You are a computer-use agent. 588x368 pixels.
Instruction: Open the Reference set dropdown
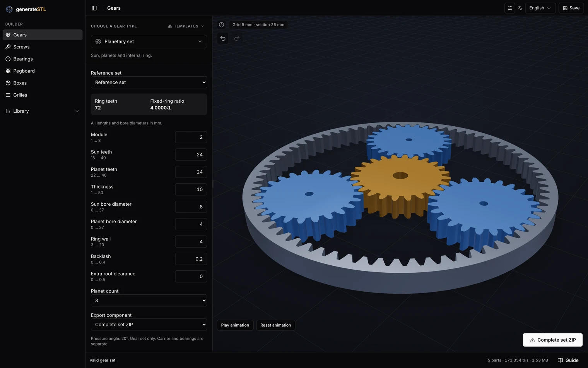149,83
